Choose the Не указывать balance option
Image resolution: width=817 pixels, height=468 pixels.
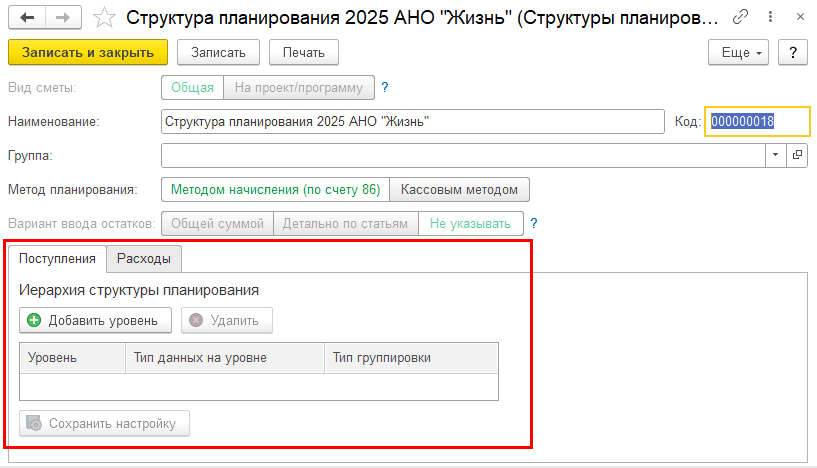tap(470, 223)
